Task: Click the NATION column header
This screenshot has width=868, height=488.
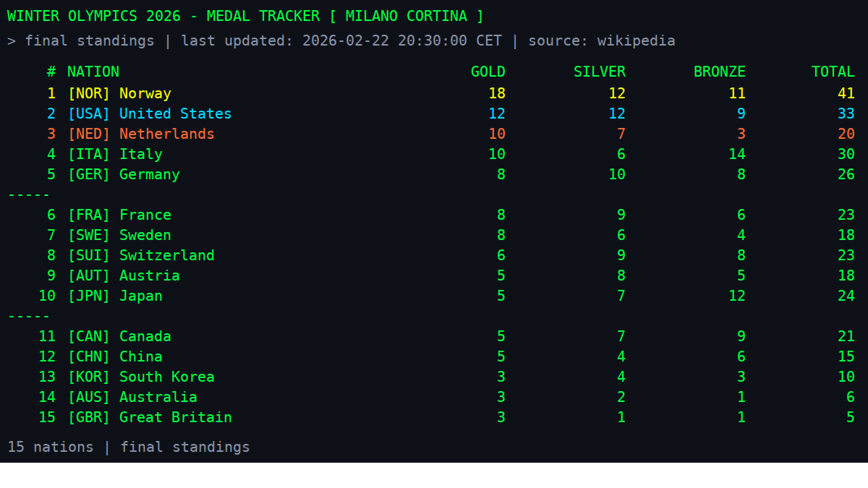Action: point(93,72)
